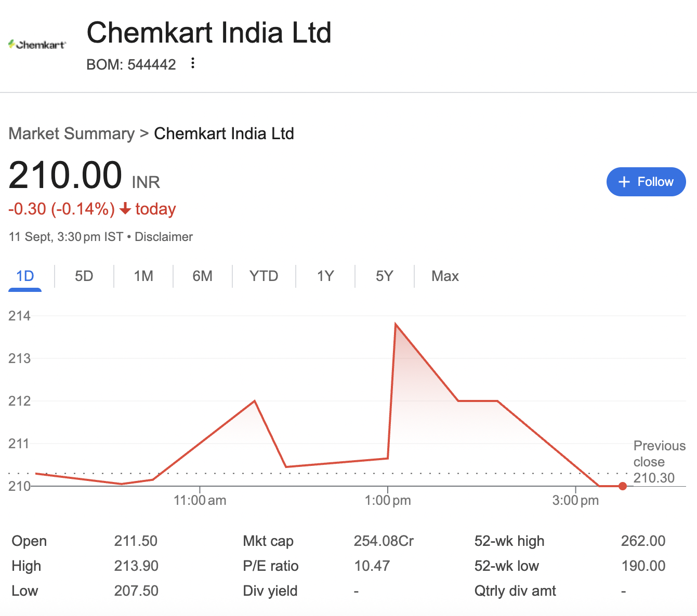This screenshot has height=616, width=697.
Task: Click the Previous close 210.30 label
Action: pyautogui.click(x=659, y=462)
